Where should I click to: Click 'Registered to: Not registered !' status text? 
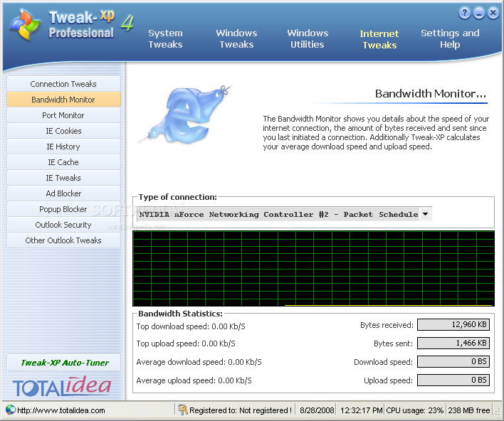pos(241,410)
